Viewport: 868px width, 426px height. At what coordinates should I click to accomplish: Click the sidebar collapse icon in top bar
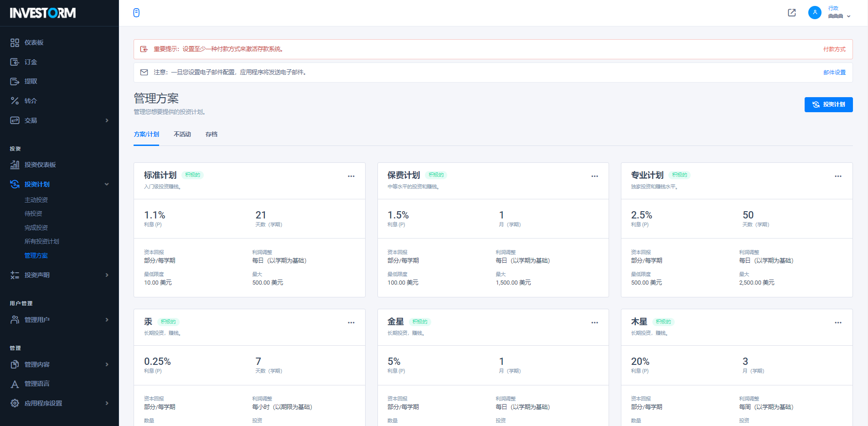click(x=136, y=13)
